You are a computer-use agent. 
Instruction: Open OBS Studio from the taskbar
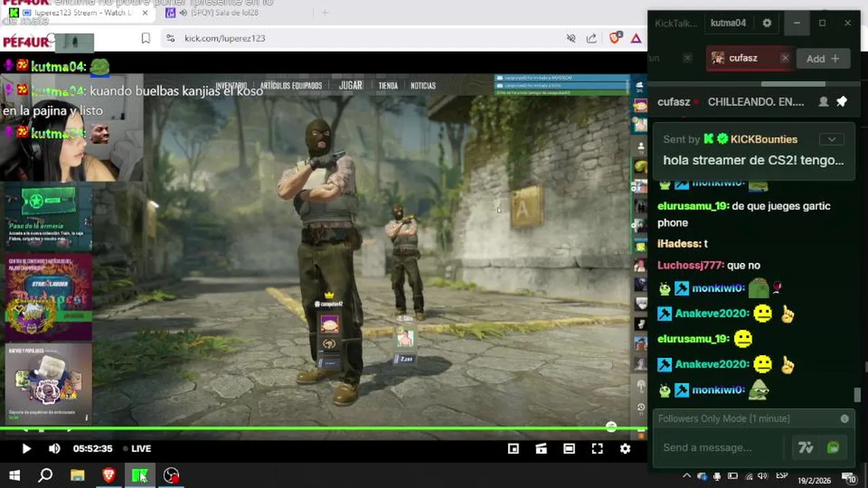172,475
